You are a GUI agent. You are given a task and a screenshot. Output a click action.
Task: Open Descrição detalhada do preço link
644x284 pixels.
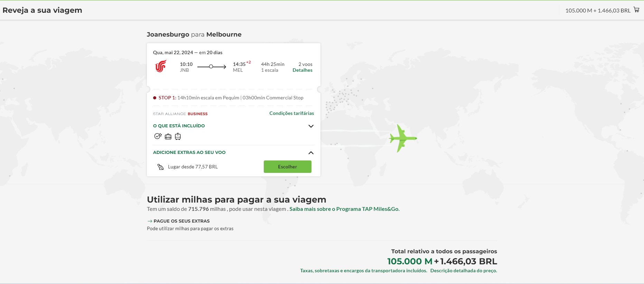click(464, 271)
